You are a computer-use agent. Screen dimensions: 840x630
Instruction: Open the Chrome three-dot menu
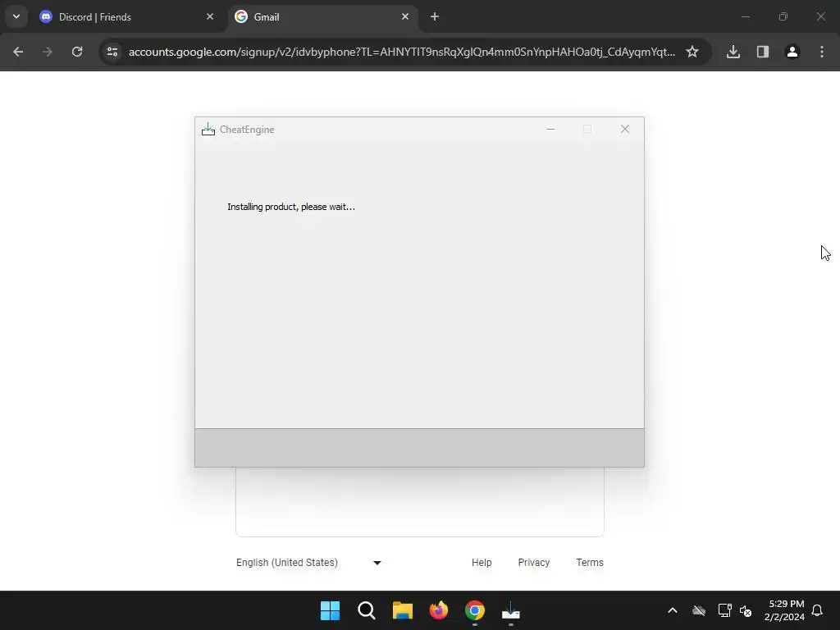click(822, 52)
